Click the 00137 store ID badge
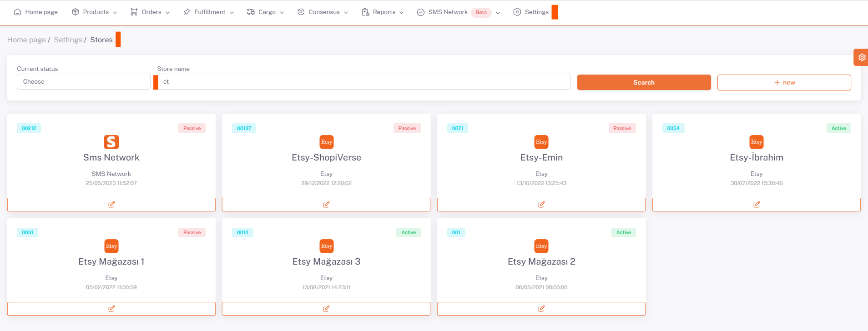 point(244,128)
